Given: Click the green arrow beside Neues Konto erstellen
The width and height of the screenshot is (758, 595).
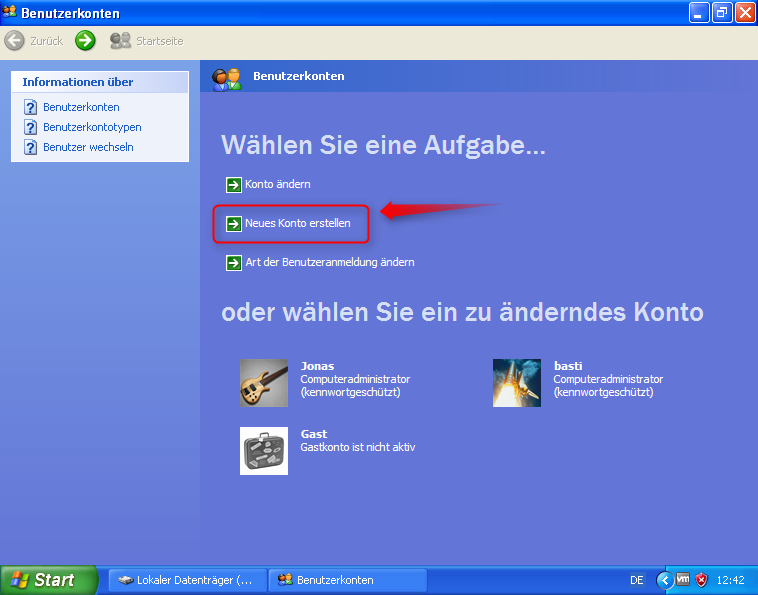Looking at the screenshot, I should (234, 224).
